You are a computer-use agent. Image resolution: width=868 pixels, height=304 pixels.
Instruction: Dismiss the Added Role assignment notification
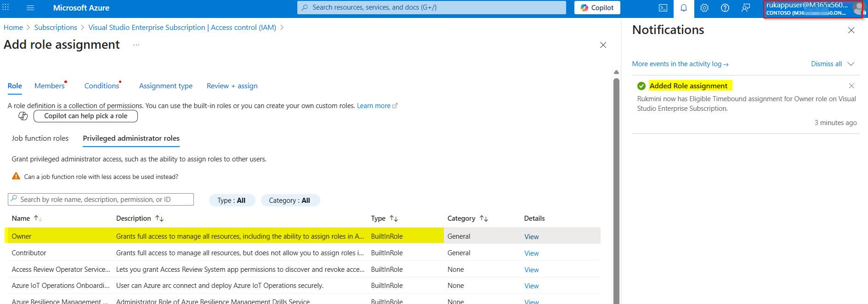click(x=851, y=86)
